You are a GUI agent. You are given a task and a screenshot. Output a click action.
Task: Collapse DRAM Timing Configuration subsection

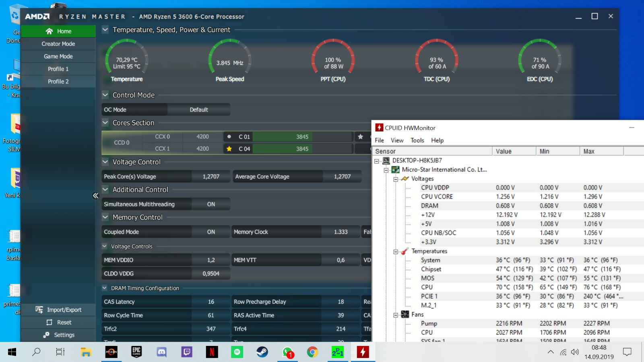[x=105, y=288]
